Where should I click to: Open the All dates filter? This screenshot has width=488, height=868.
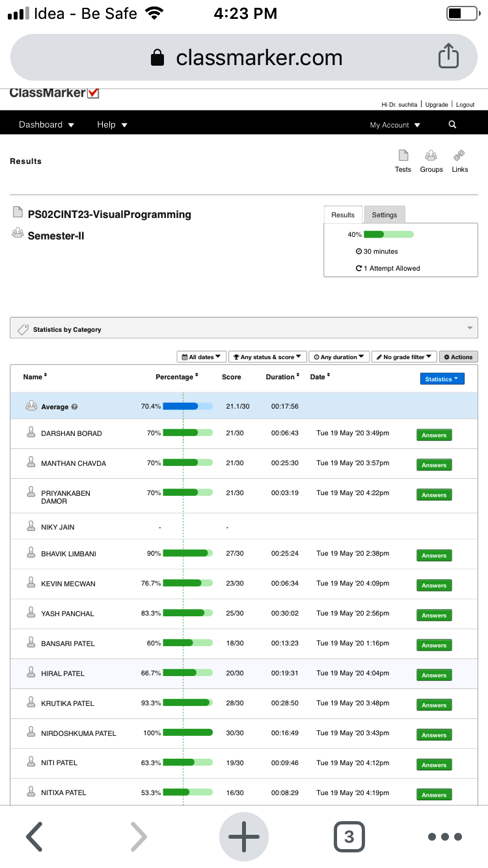tap(202, 357)
